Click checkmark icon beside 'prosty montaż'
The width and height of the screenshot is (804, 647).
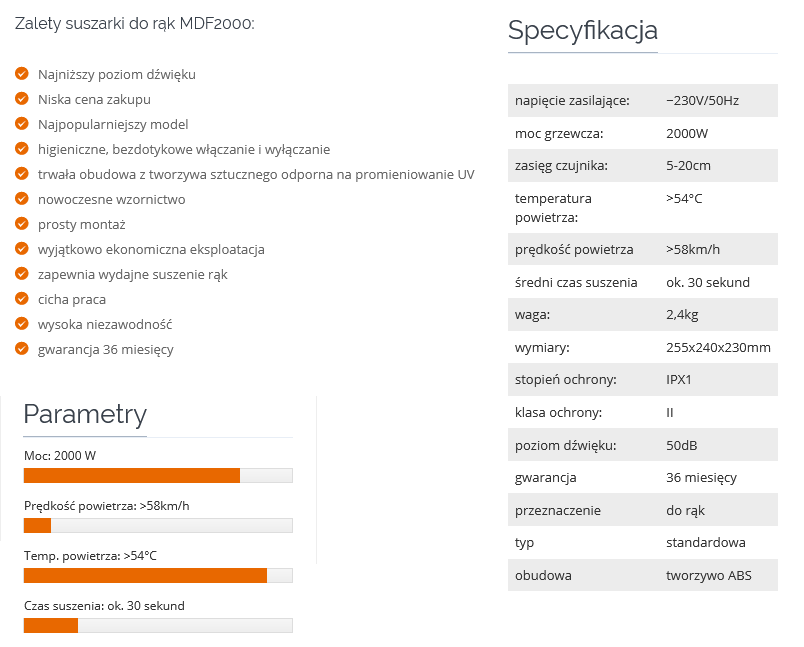coord(22,224)
